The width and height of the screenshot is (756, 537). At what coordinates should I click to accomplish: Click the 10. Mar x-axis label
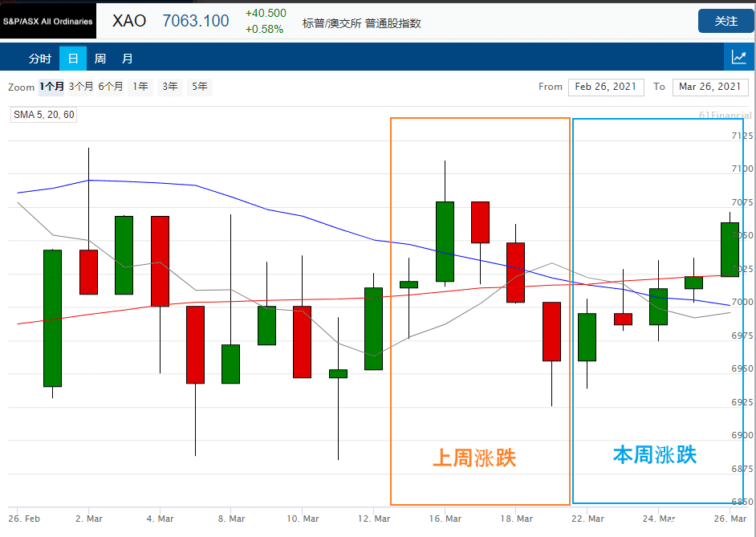click(x=303, y=519)
